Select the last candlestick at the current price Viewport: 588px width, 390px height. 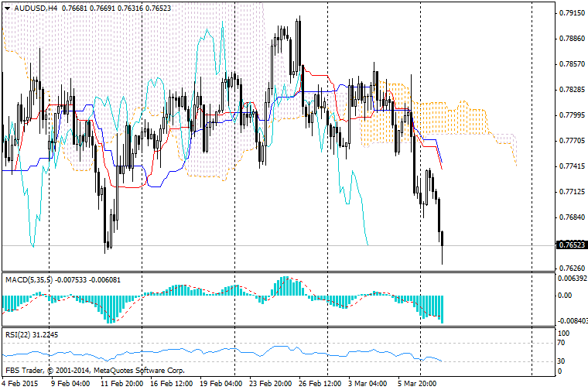click(x=443, y=248)
